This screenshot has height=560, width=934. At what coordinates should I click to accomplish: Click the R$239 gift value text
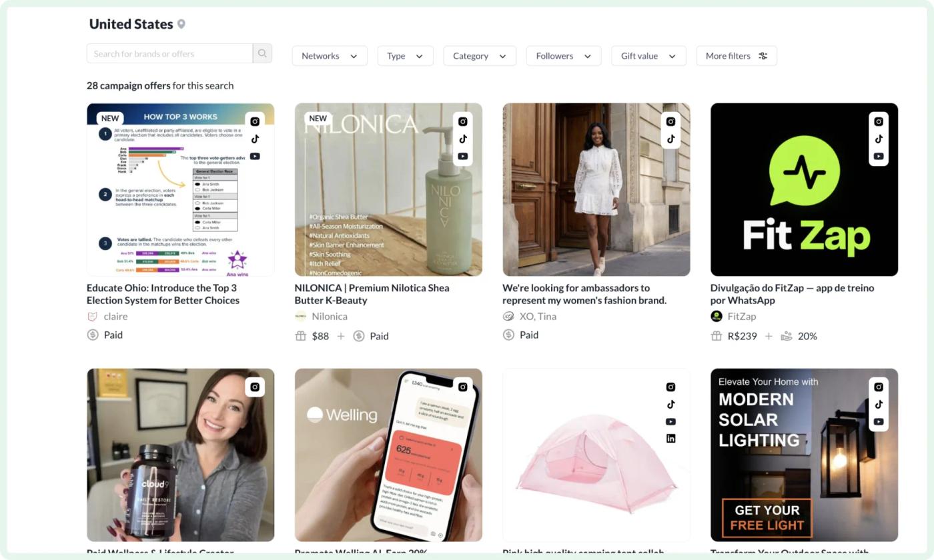pyautogui.click(x=742, y=336)
